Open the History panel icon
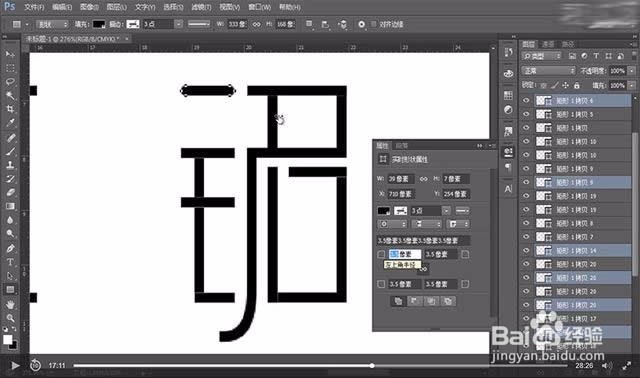This screenshot has height=378, width=640. click(x=508, y=52)
